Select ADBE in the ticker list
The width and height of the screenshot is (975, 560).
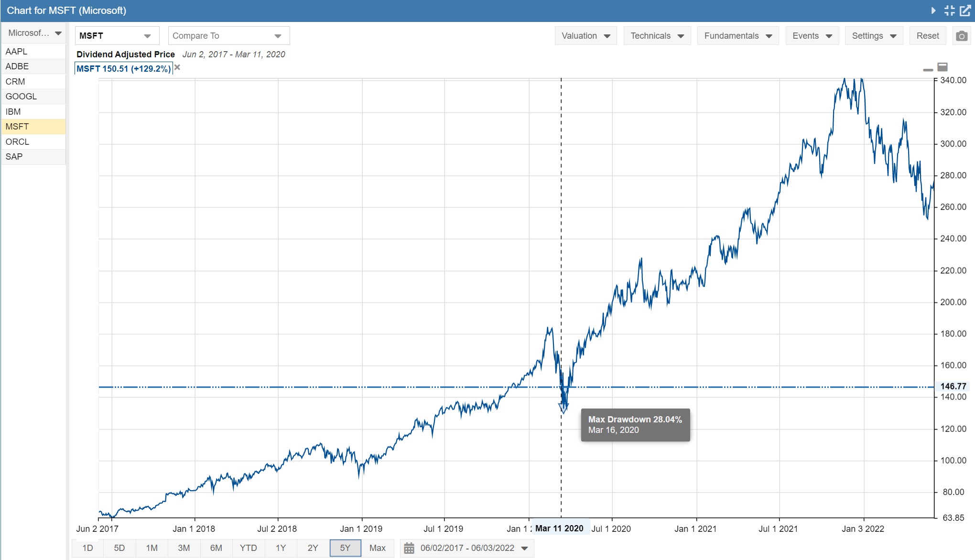pyautogui.click(x=33, y=66)
